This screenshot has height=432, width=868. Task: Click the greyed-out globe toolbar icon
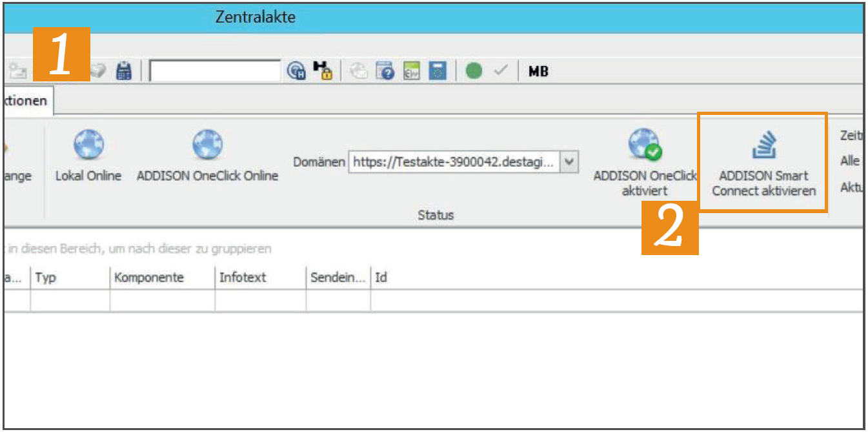359,71
